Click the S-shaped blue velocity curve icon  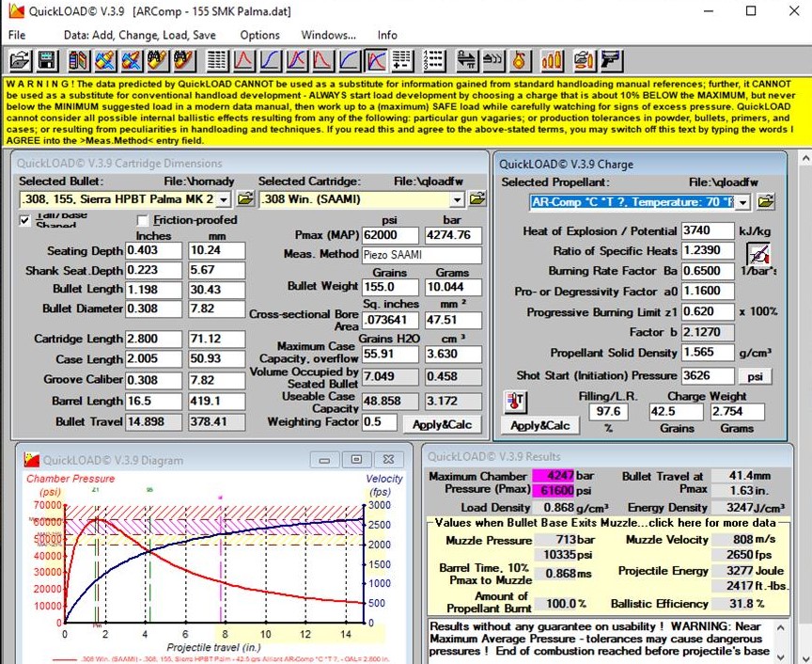[270, 60]
